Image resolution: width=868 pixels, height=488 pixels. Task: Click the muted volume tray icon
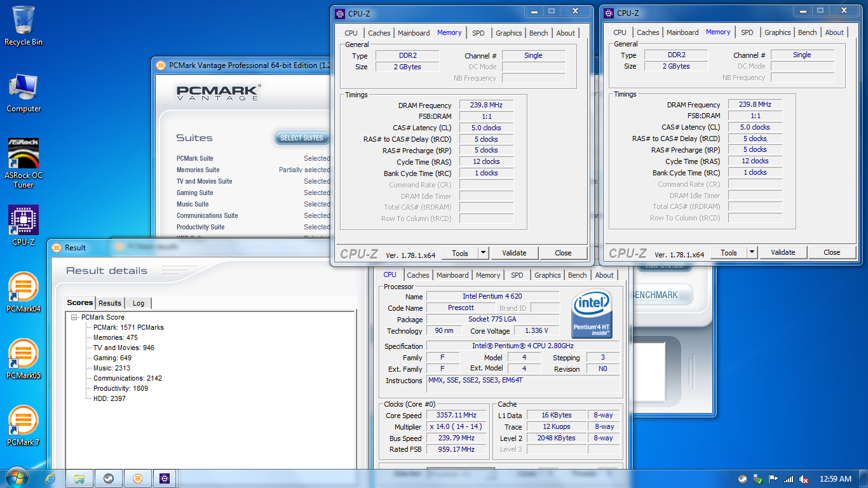pos(804,479)
